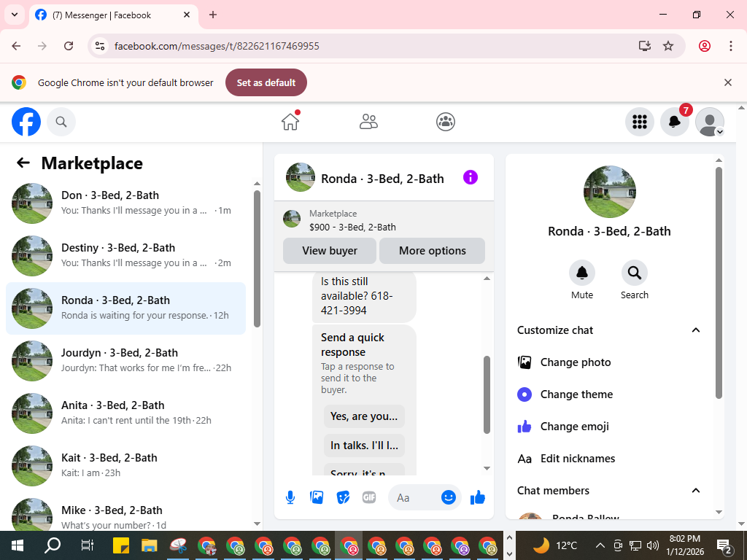Collapse the Chat members section
This screenshot has height=560, width=747.
(609, 491)
